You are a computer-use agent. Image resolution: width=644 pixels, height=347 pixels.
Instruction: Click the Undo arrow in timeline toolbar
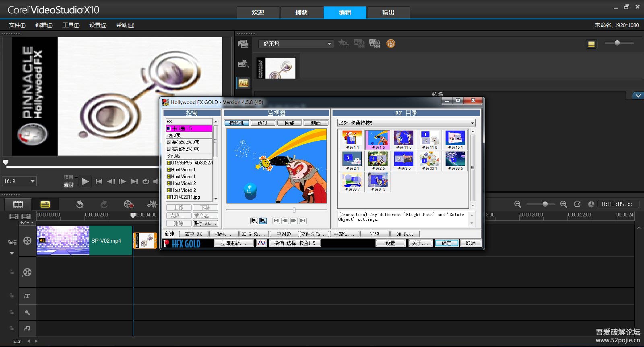tap(80, 204)
